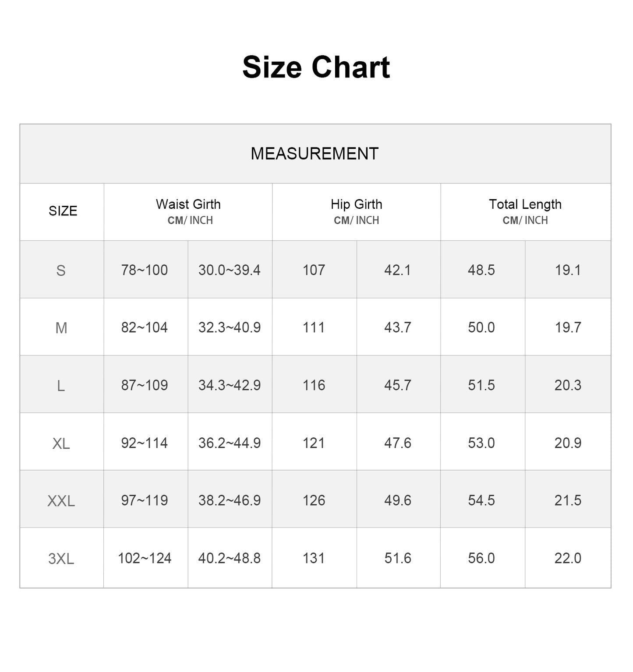Screen dimensions: 633x672
Task: Select the M size row label
Action: [x=61, y=328]
